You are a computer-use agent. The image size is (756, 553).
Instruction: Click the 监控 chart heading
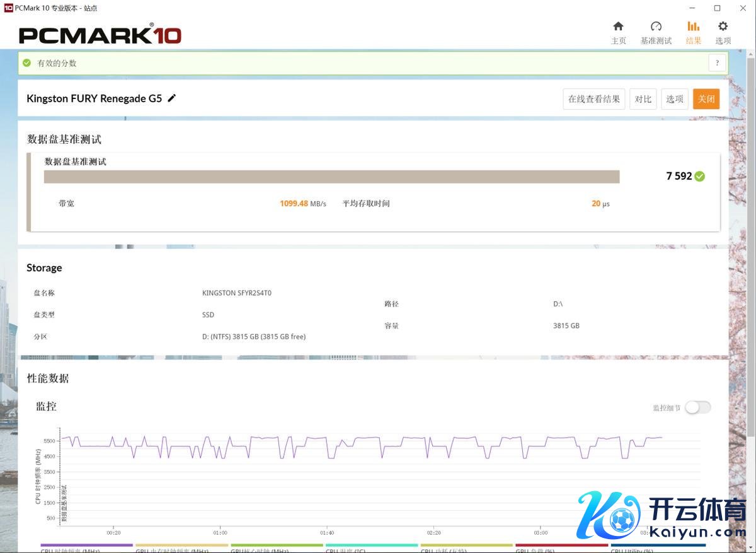click(46, 406)
